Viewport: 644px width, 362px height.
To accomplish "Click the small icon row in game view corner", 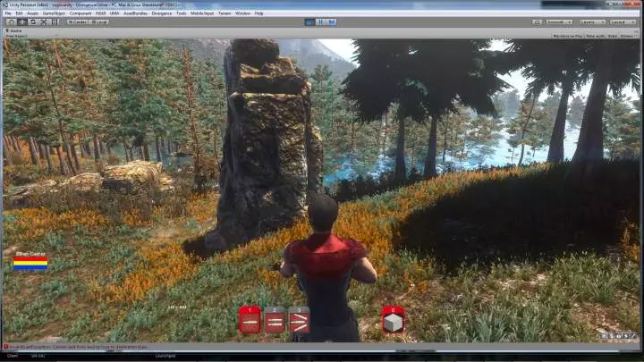I will [x=619, y=336].
